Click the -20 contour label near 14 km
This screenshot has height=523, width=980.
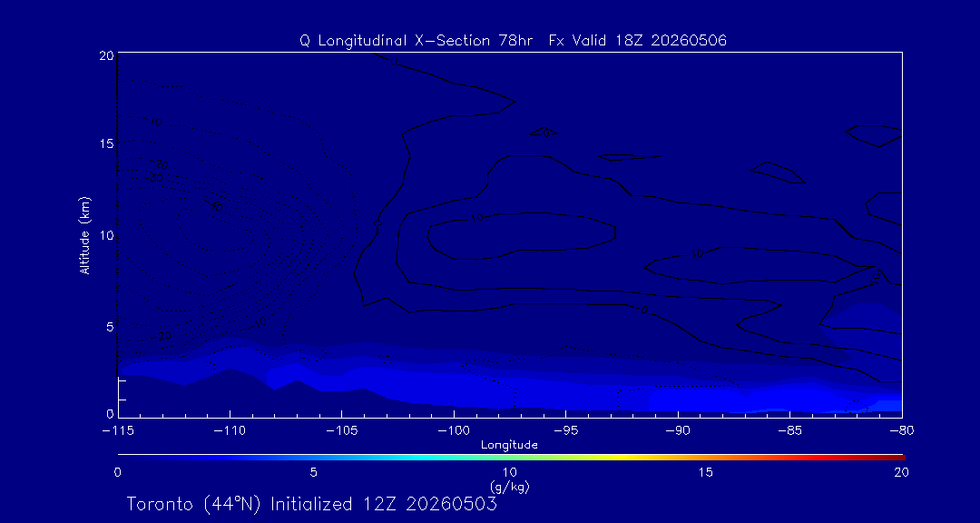pos(162,165)
